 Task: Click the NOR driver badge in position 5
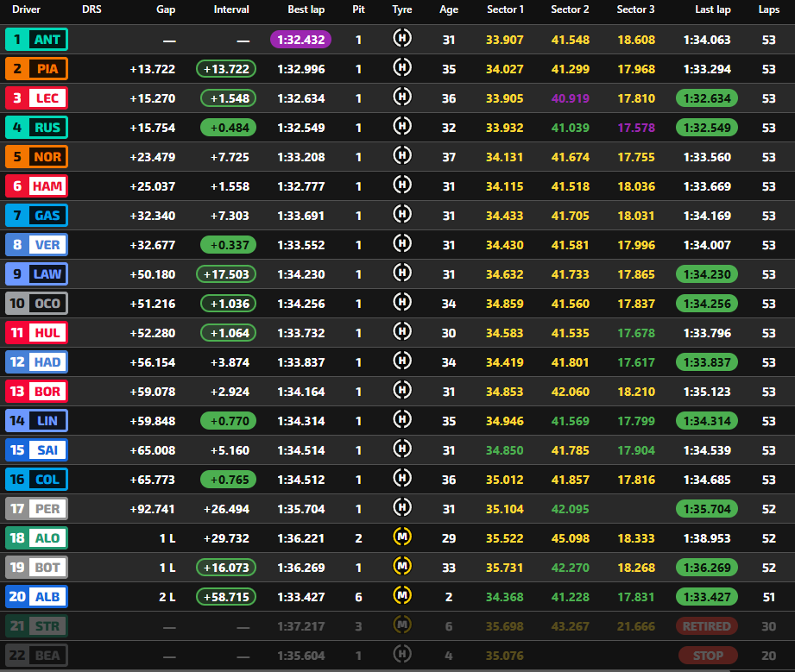coord(36,157)
